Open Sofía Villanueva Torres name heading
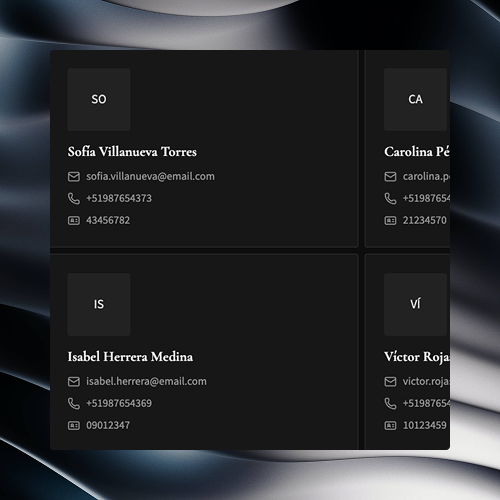500x500 pixels. click(x=132, y=152)
